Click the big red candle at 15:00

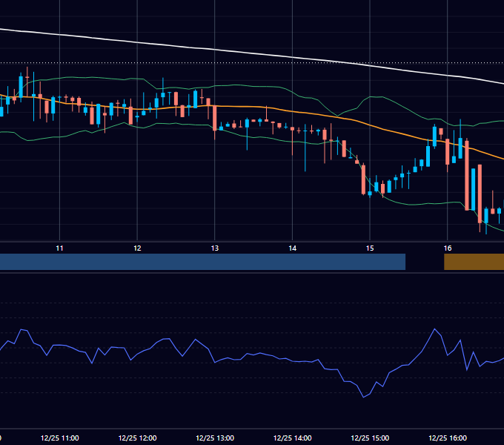click(363, 179)
